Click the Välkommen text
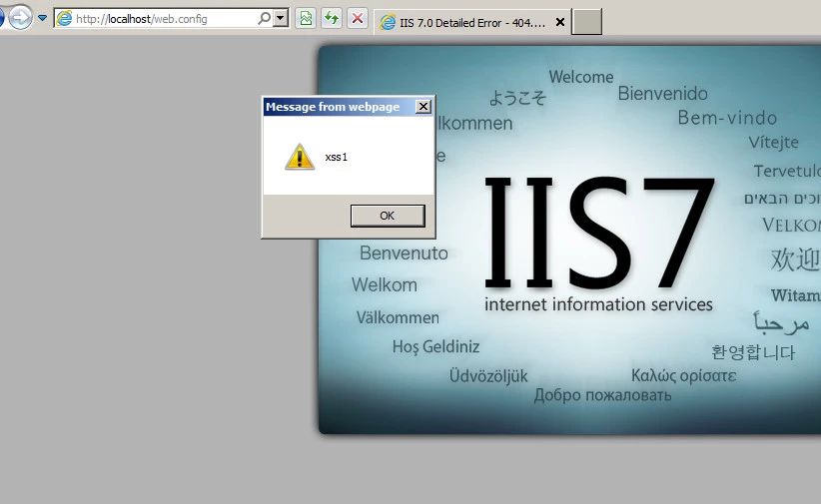 pos(398,317)
